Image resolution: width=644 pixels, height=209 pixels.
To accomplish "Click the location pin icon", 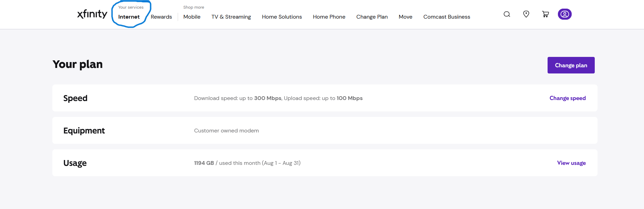I will point(526,14).
